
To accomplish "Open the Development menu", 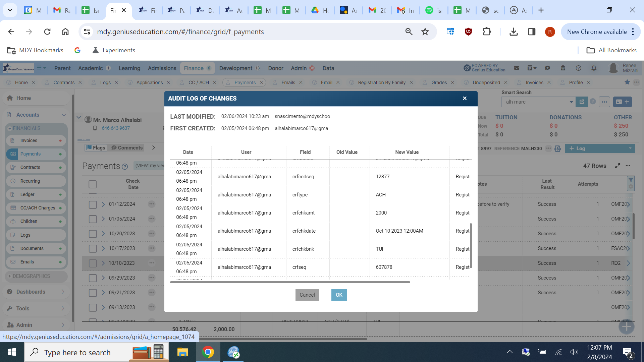I will tap(235, 68).
